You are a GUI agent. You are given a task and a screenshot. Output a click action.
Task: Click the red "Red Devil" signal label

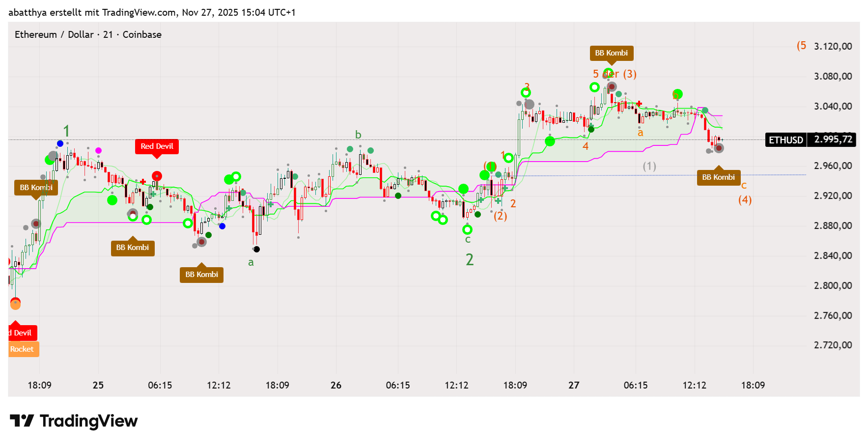tap(157, 146)
